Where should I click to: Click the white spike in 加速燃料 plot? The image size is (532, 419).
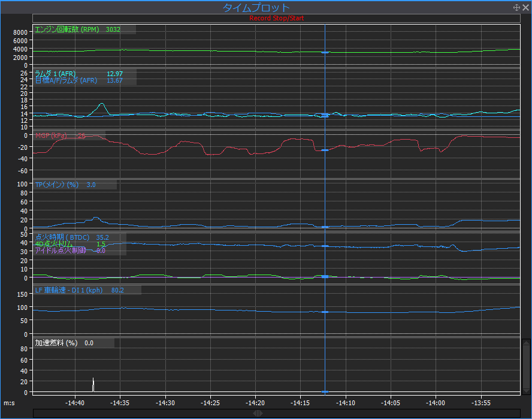click(93, 384)
